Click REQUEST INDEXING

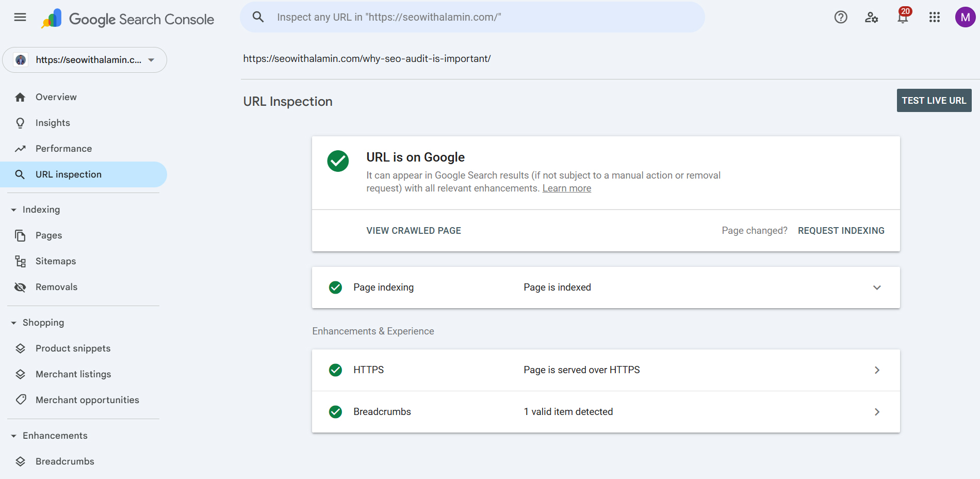[x=841, y=231]
